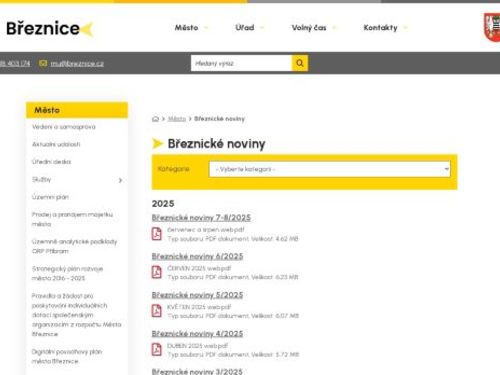Open the home icon in breadcrumb
This screenshot has width=500, height=375.
pyautogui.click(x=155, y=119)
